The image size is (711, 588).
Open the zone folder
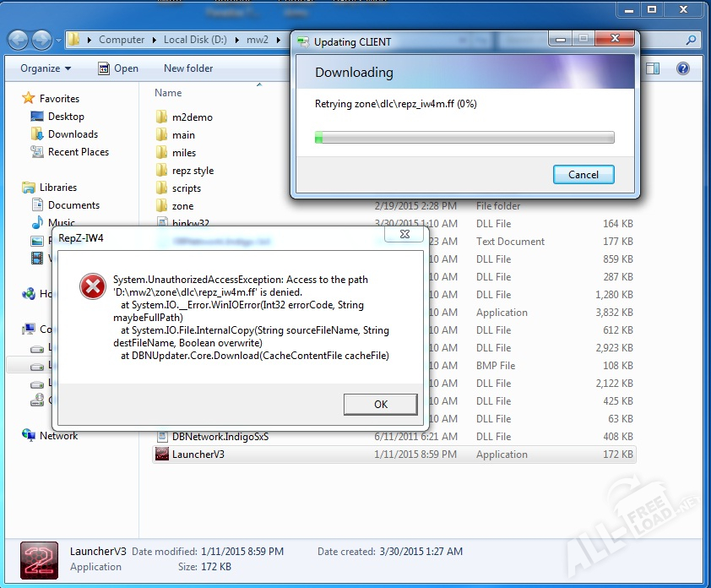[182, 206]
